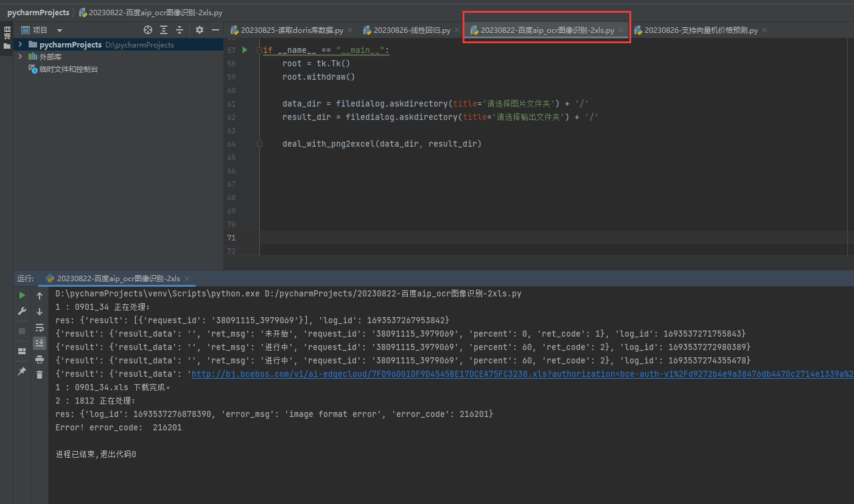Viewport: 854px width, 504px height.
Task: Toggle scroll-to-end in the console
Action: (x=40, y=343)
